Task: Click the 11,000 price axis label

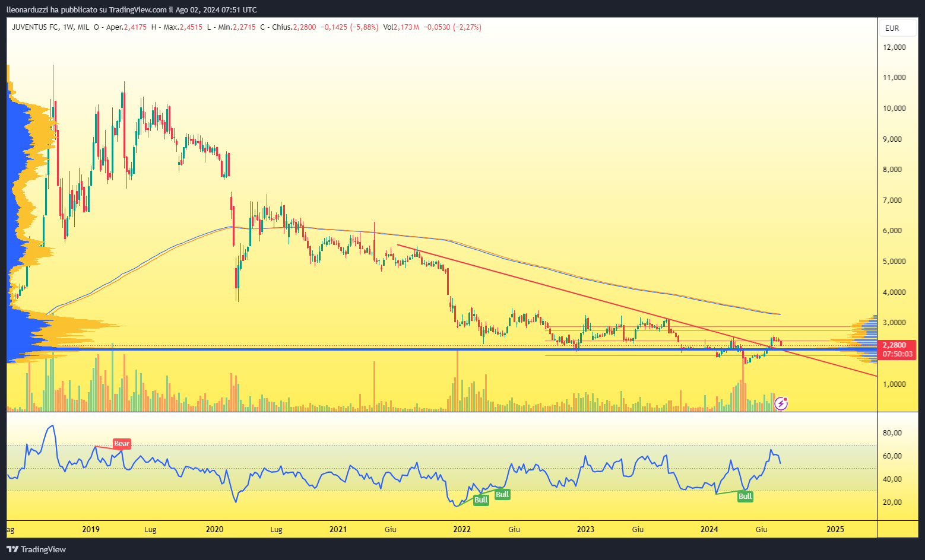Action: 894,78
